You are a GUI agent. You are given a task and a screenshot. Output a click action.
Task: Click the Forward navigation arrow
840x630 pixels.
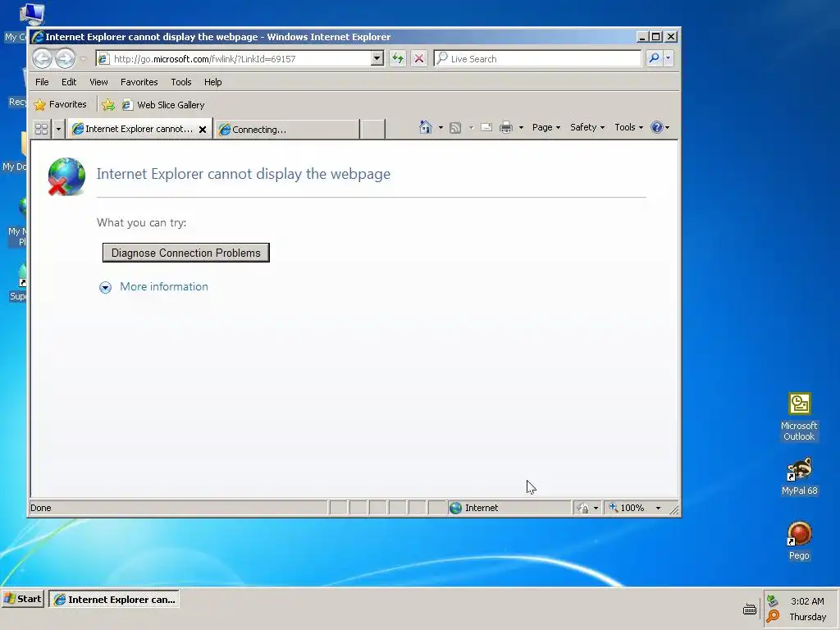[x=66, y=58]
